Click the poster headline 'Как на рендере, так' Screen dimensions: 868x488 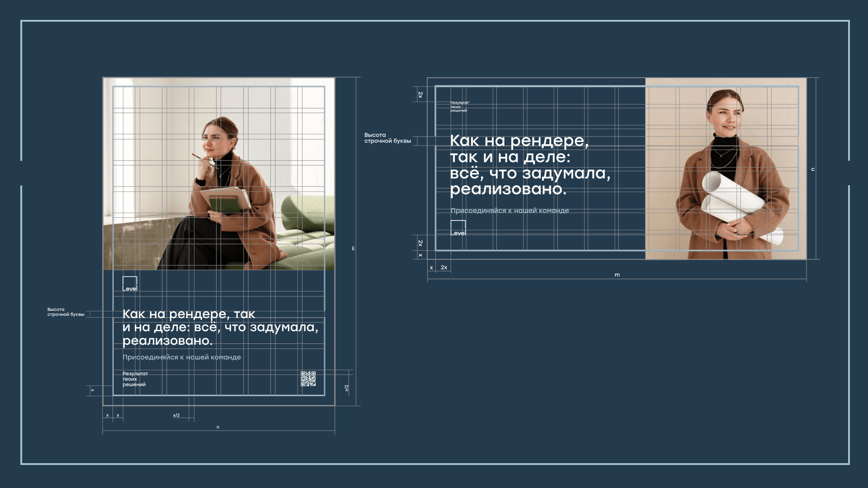189,314
